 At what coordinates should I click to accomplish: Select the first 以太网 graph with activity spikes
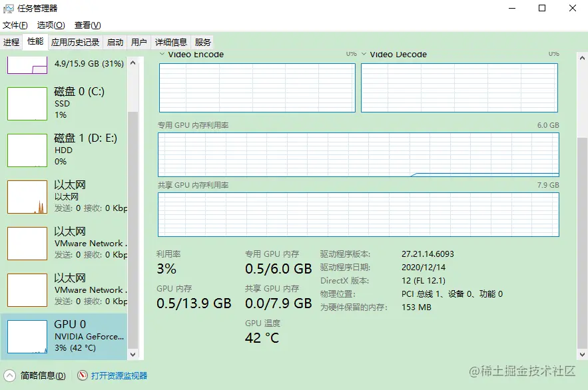pos(27,197)
